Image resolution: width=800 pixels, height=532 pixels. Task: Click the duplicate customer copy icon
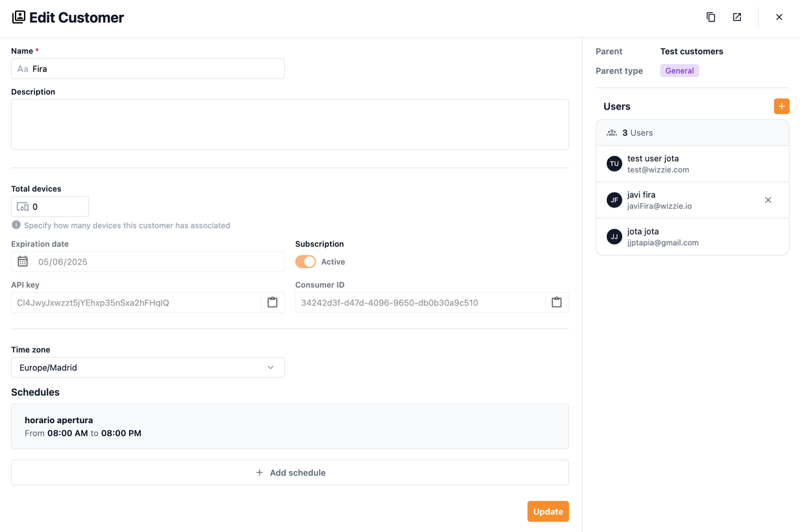click(710, 18)
